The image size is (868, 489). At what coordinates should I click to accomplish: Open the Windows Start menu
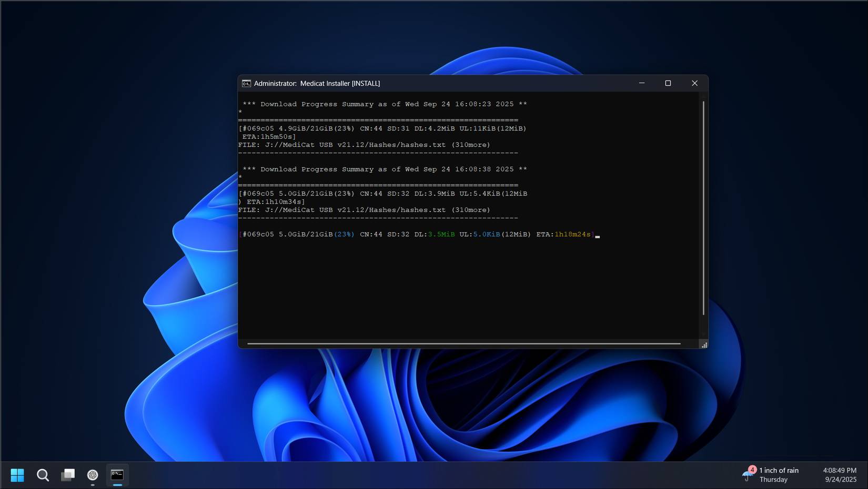(17, 475)
